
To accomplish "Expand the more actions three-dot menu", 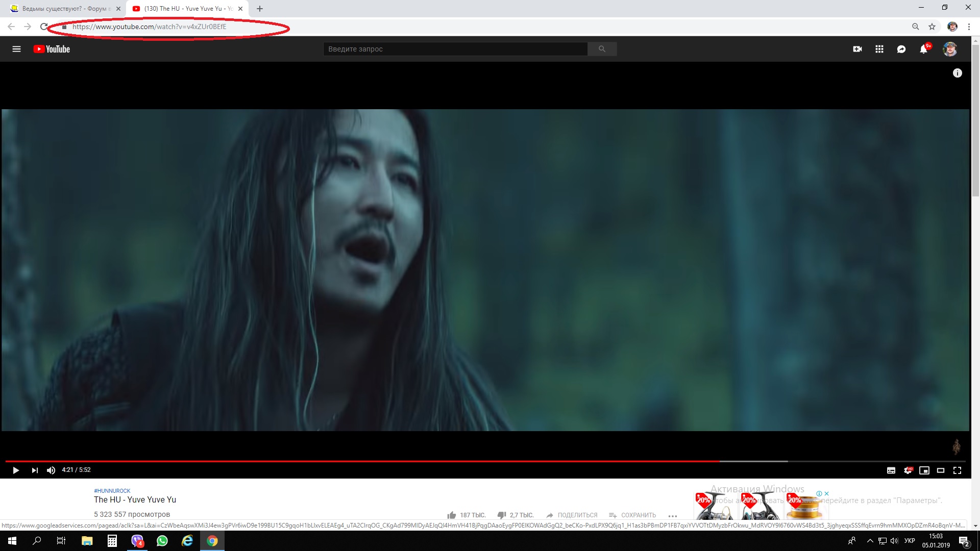I will (673, 516).
